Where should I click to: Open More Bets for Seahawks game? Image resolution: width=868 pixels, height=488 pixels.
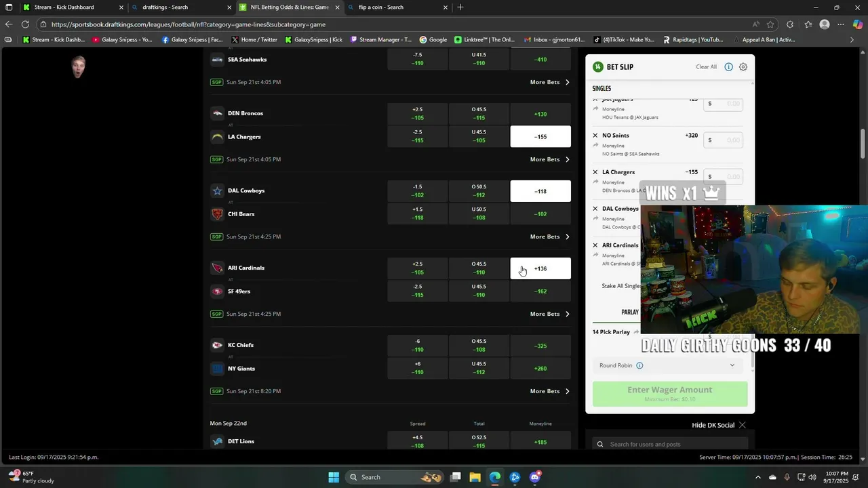click(x=549, y=82)
